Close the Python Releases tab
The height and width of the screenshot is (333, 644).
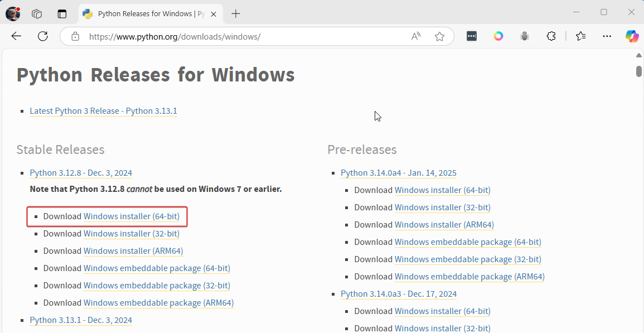[x=214, y=14]
